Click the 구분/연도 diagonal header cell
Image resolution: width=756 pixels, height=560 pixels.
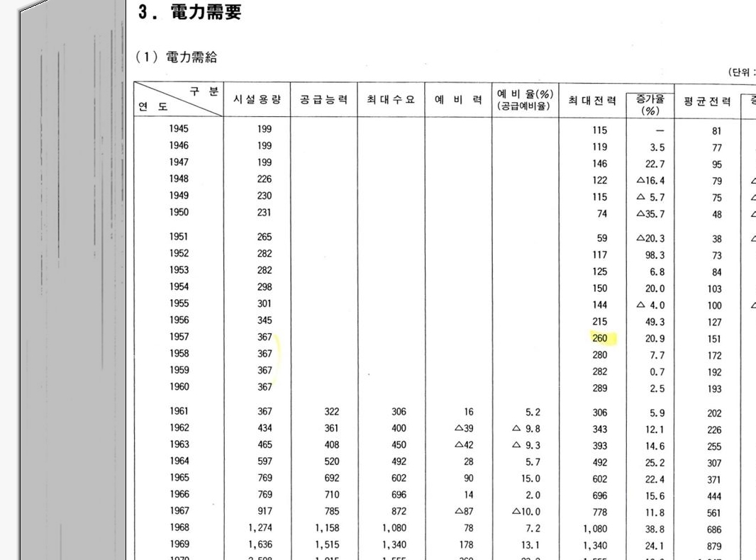coord(179,99)
